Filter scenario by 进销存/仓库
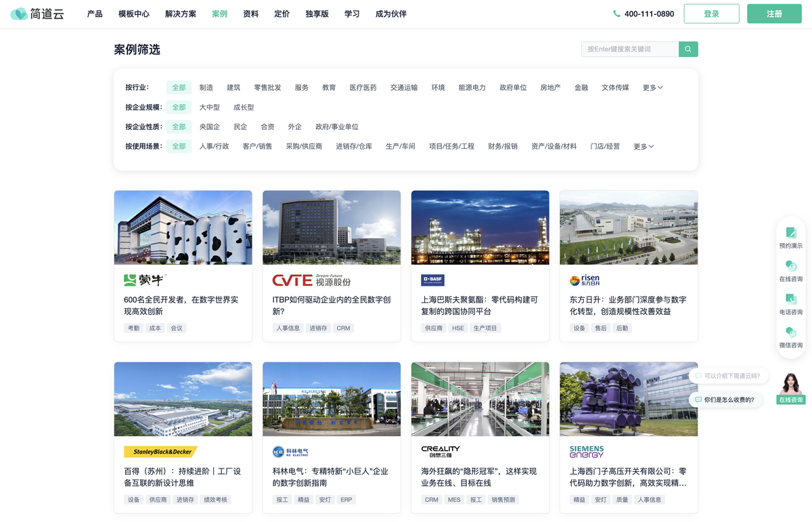 click(354, 146)
